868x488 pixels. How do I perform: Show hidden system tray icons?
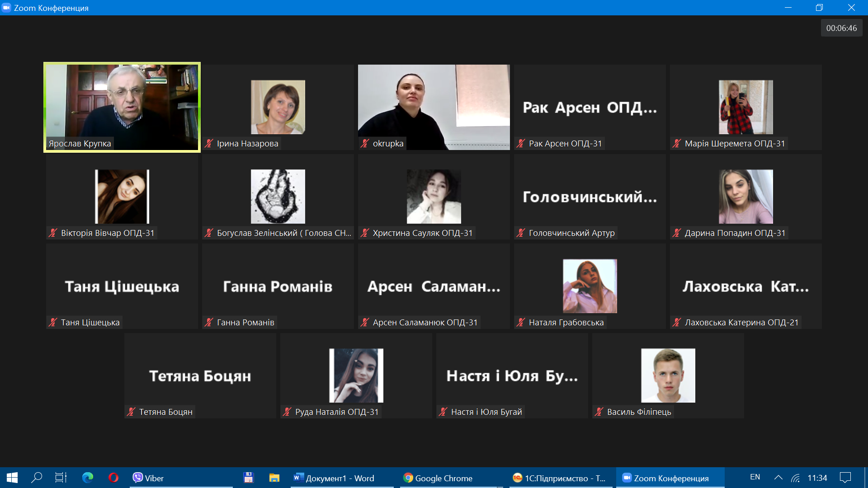click(x=778, y=478)
